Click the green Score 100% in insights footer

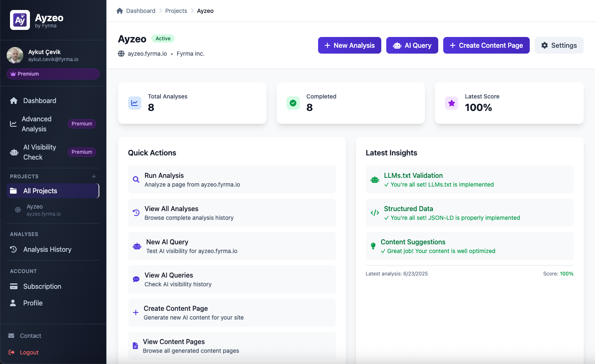(567, 274)
